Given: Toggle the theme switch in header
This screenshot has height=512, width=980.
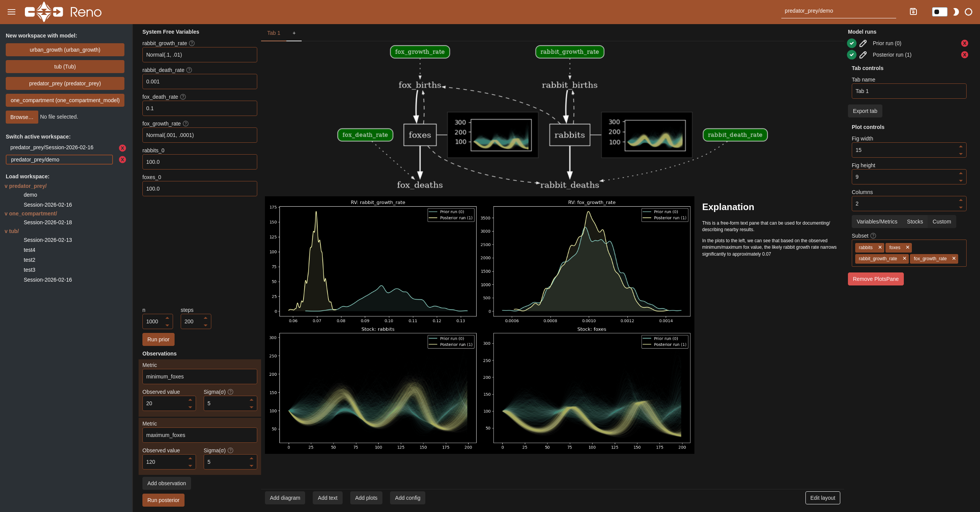Looking at the screenshot, I should pyautogui.click(x=939, y=12).
